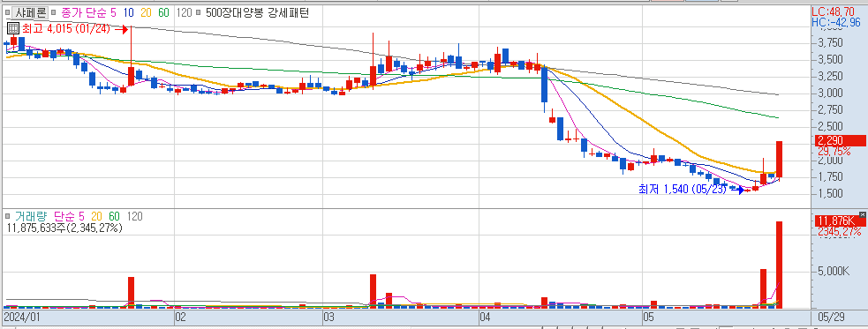
Task: Click the 3,750 price axis label
Action: tap(829, 42)
